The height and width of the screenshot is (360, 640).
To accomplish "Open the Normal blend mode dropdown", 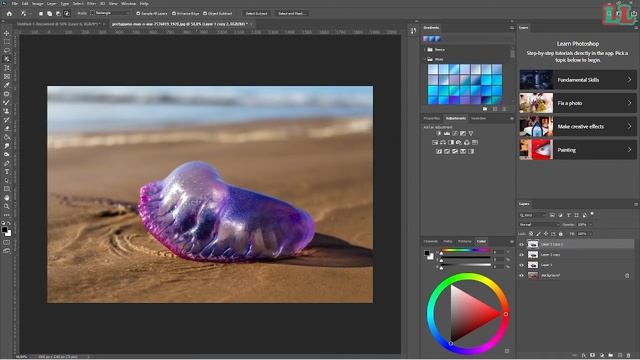I will click(x=539, y=224).
